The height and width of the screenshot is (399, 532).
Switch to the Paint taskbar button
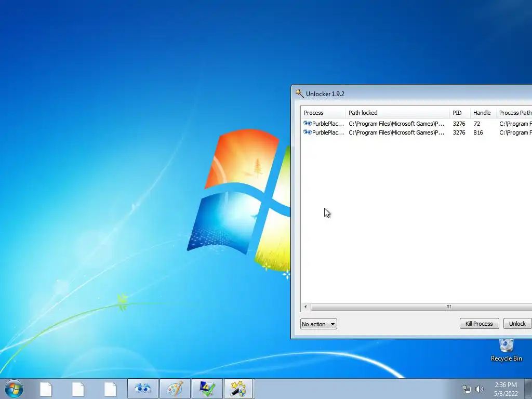pyautogui.click(x=175, y=389)
